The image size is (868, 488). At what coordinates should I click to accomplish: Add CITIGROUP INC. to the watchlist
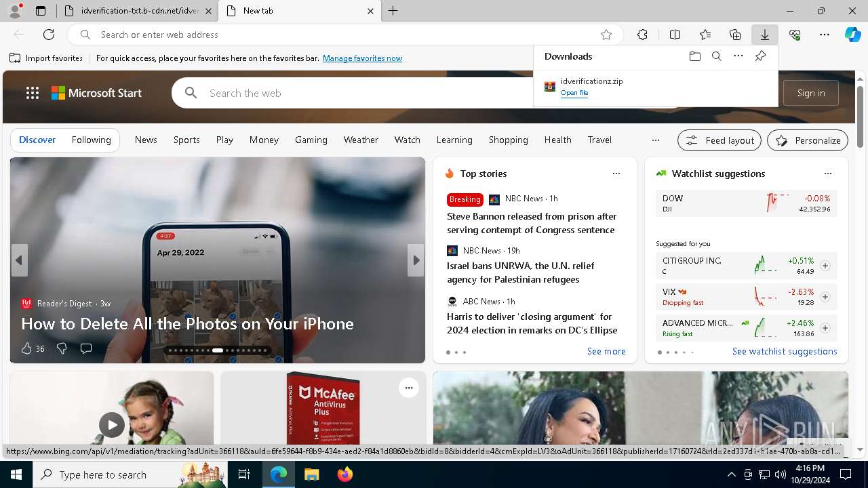coord(825,266)
